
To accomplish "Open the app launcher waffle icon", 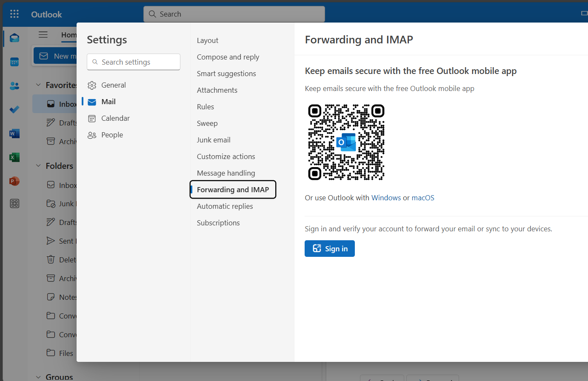I will click(x=14, y=14).
